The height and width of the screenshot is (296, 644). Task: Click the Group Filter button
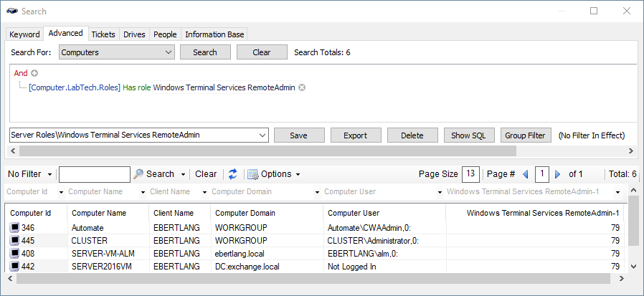526,135
